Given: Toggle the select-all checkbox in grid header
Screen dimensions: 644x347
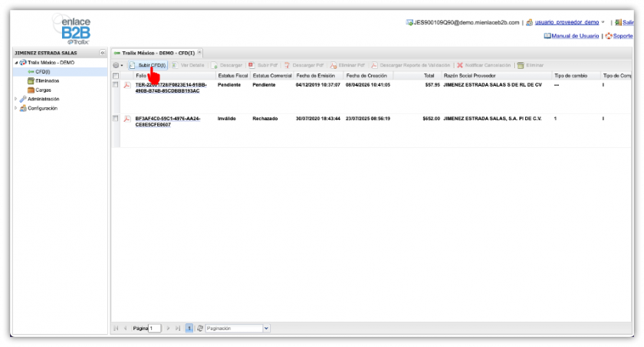Looking at the screenshot, I should click(x=116, y=76).
